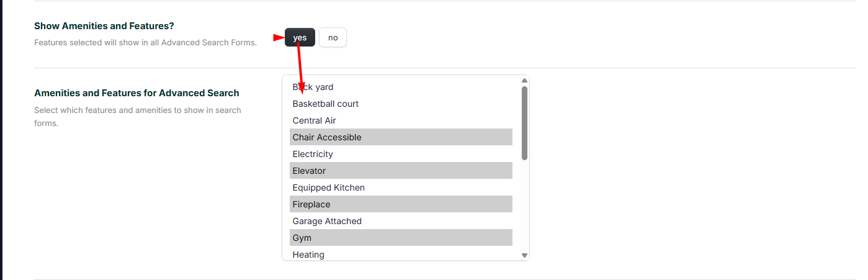
Task: Pick Electricity in the features list
Action: (x=313, y=154)
